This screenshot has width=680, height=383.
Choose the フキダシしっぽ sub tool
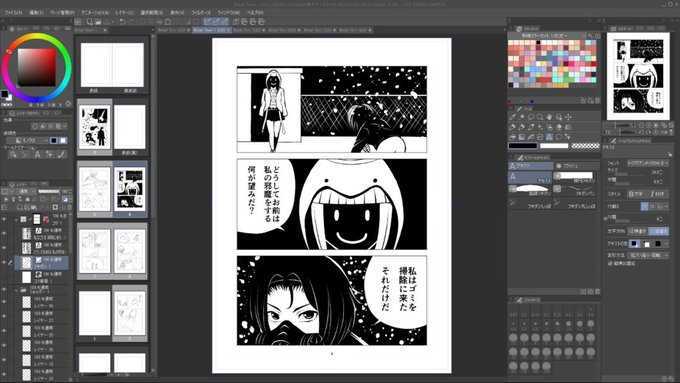coord(530,204)
